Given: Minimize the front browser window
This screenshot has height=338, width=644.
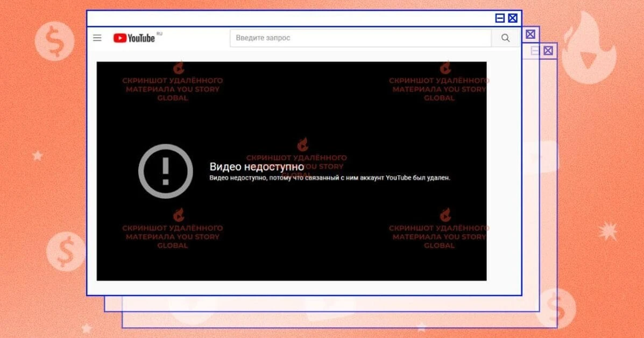Looking at the screenshot, I should coord(500,18).
